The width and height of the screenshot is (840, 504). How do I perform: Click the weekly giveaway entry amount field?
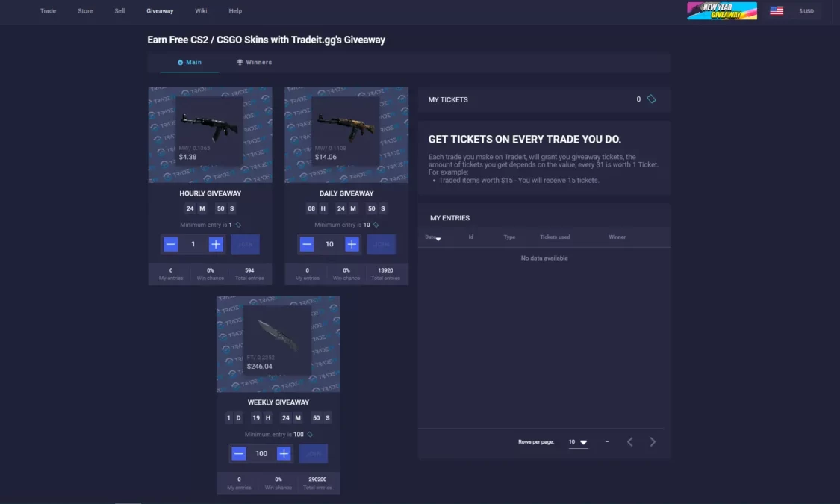pyautogui.click(x=261, y=454)
